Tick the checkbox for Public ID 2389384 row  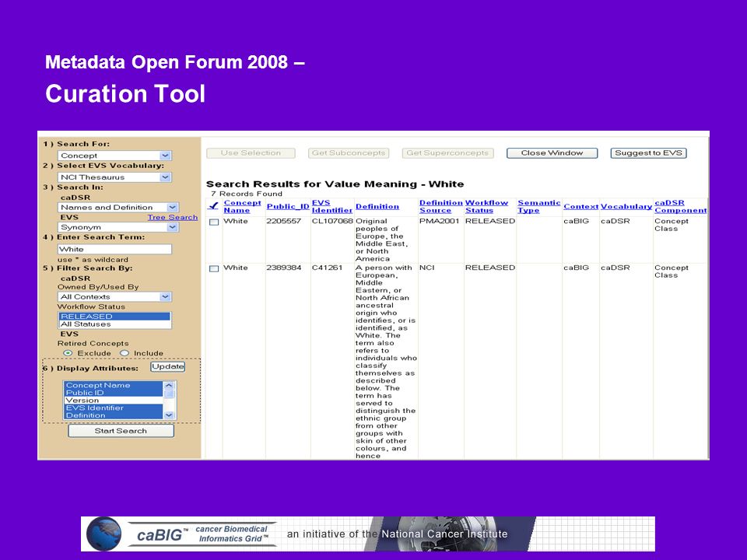tap(214, 268)
